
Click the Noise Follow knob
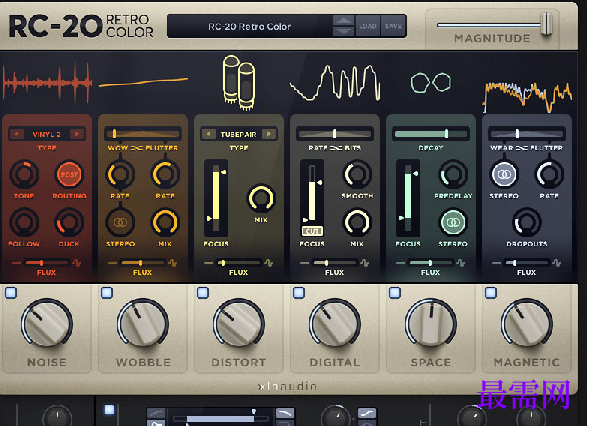[24, 222]
